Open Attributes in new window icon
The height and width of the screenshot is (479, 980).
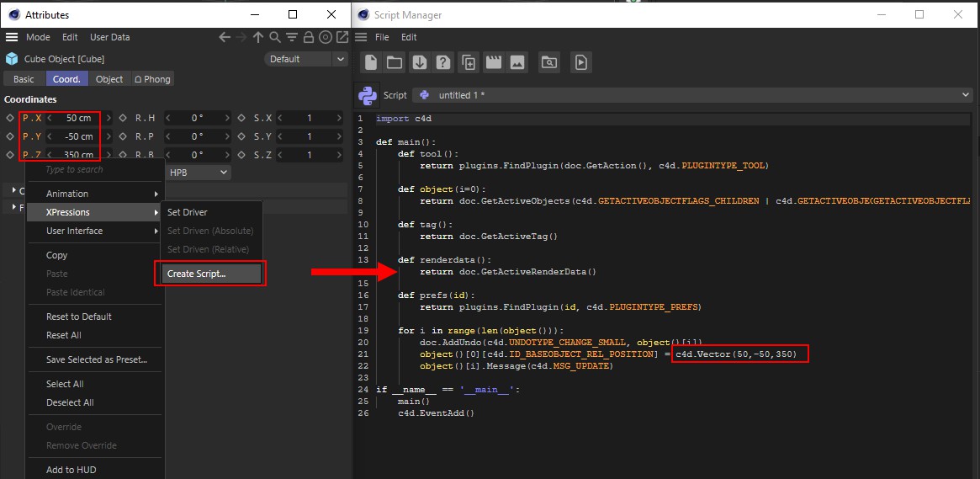click(342, 38)
